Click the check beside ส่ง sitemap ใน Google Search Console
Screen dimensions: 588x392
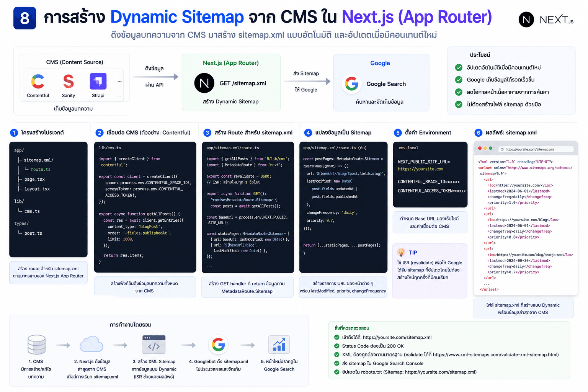337,363
